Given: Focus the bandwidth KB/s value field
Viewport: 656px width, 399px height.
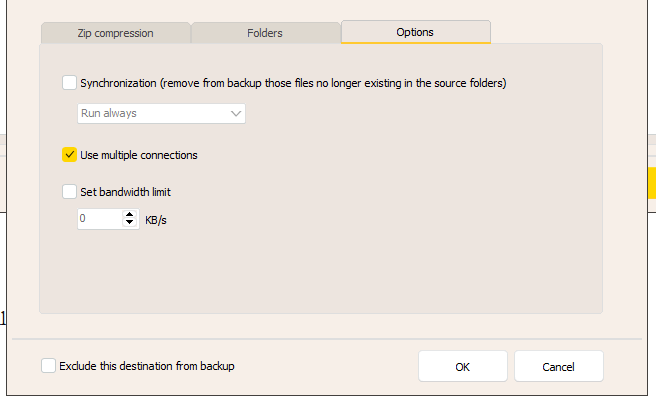Looking at the screenshot, I should coord(100,219).
